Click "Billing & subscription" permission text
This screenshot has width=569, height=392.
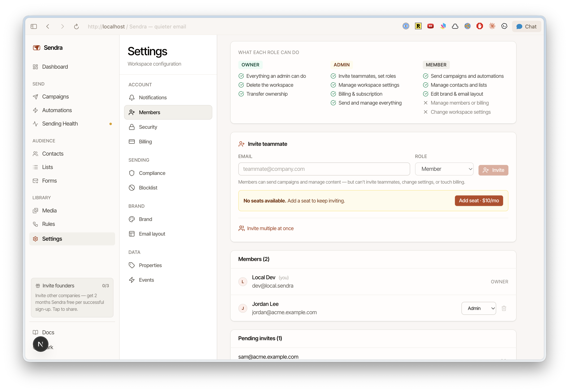click(361, 94)
